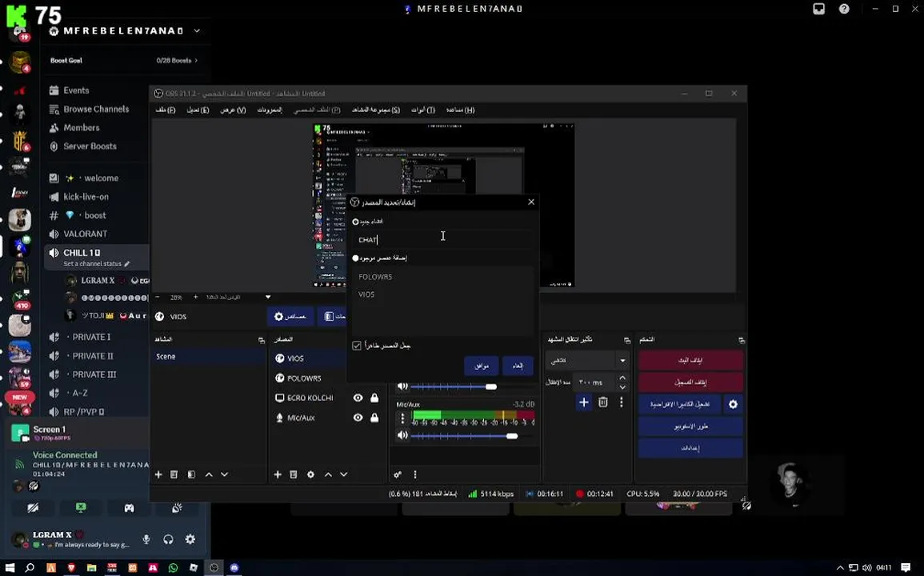Viewport: 924px width, 576px height.
Task: Hide Mic/Aux source with eye icon
Action: pyautogui.click(x=358, y=418)
